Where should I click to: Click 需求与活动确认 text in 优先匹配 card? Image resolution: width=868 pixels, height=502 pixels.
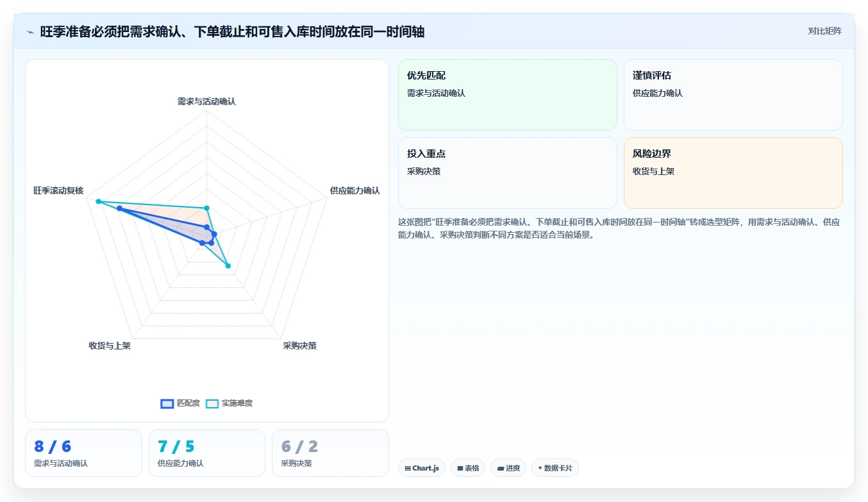click(x=436, y=93)
